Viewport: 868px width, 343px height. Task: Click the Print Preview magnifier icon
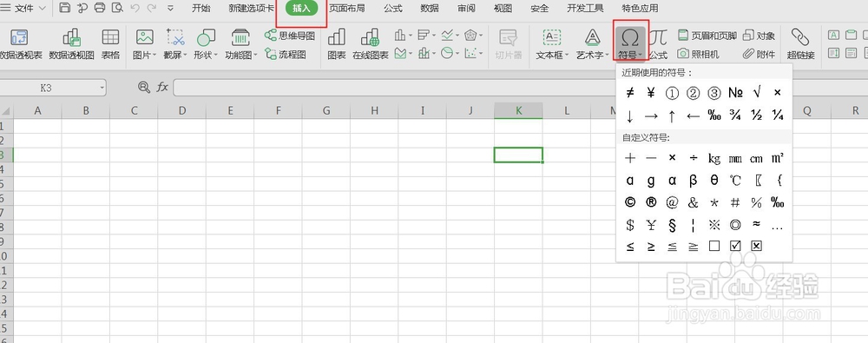tap(117, 8)
